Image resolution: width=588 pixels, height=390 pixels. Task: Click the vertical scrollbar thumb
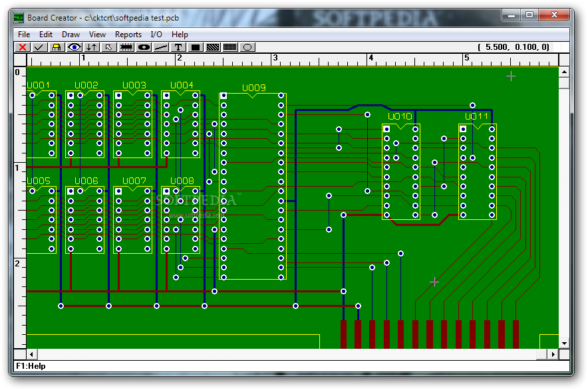[564, 83]
